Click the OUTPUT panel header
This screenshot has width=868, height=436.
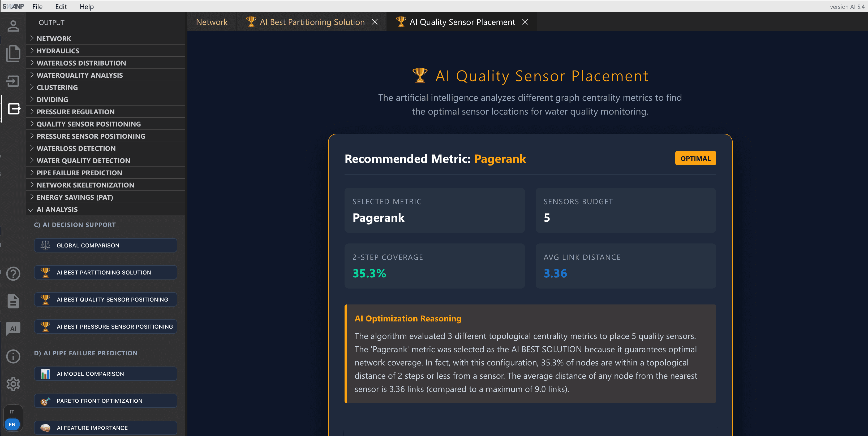point(51,23)
